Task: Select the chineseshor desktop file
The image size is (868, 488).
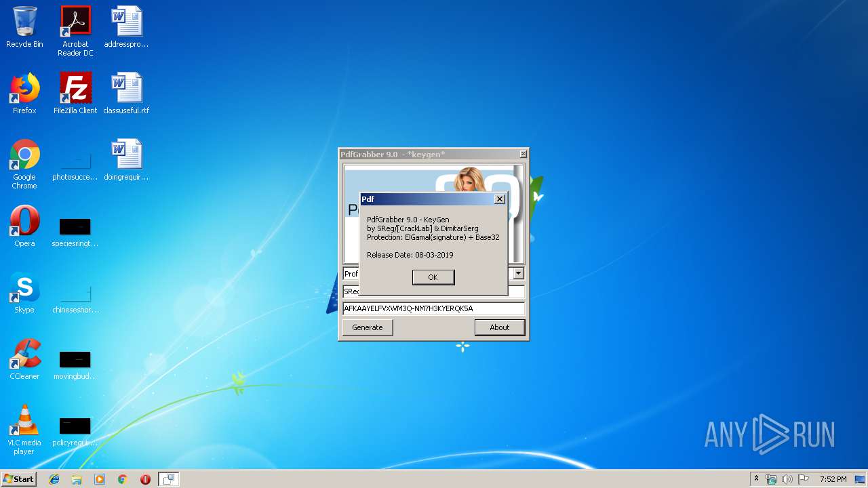Action: click(75, 297)
